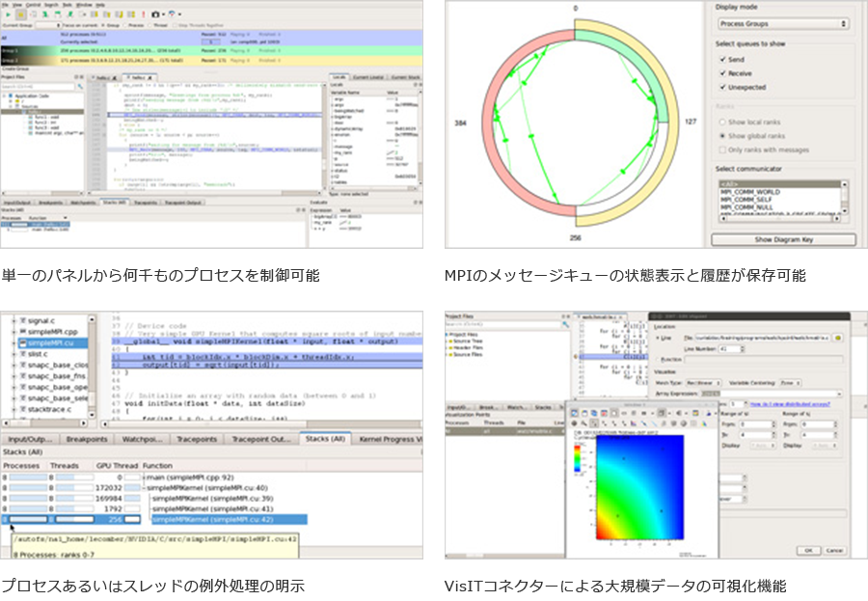868x601 pixels.
Task: Click the red exclamation toolbar icon
Action: click(x=144, y=14)
